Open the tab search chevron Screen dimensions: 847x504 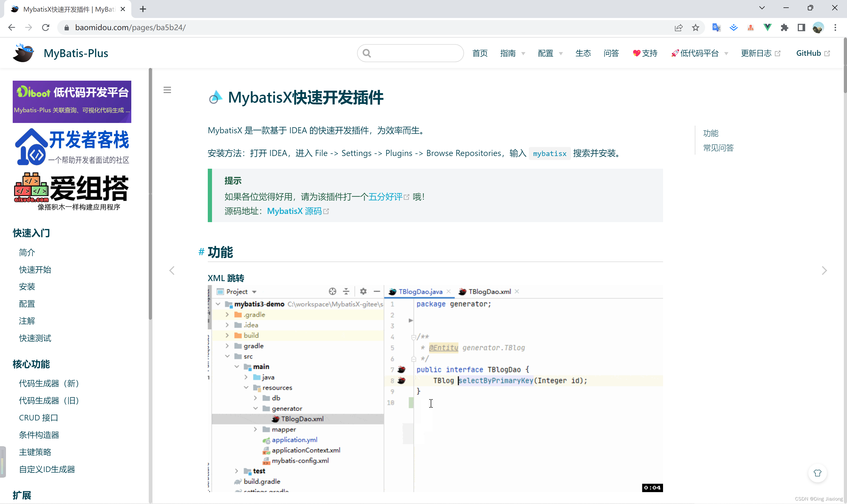pyautogui.click(x=762, y=8)
